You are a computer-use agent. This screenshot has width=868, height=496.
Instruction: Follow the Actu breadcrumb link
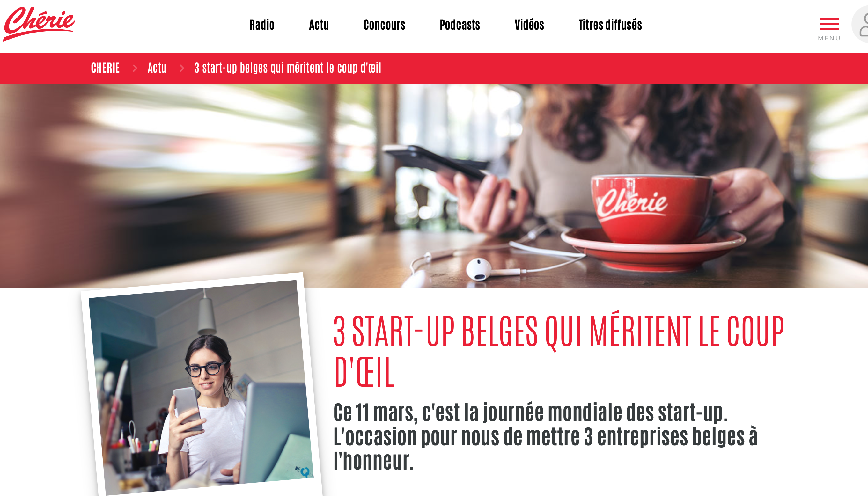click(157, 68)
